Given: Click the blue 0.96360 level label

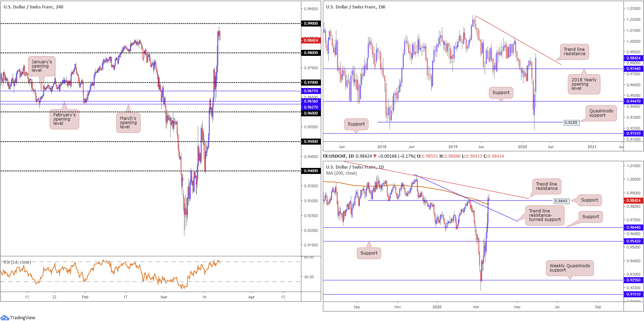Looking at the screenshot, I should 311,101.
